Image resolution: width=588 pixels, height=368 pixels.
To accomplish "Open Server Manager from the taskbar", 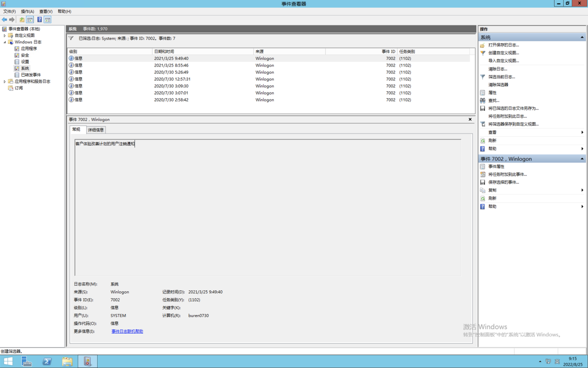I will point(26,361).
